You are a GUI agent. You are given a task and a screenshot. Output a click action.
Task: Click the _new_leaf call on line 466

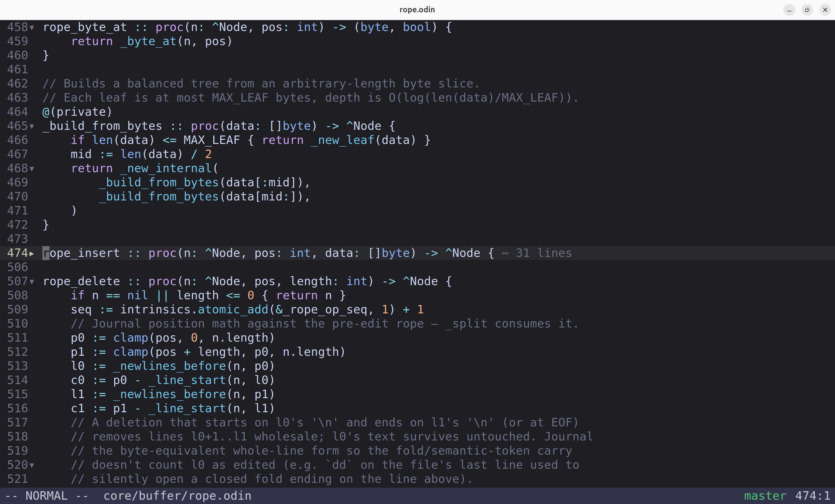coord(342,140)
